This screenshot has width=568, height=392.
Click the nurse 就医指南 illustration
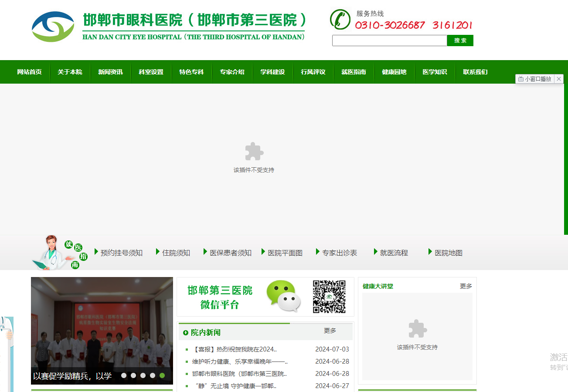pos(60,252)
